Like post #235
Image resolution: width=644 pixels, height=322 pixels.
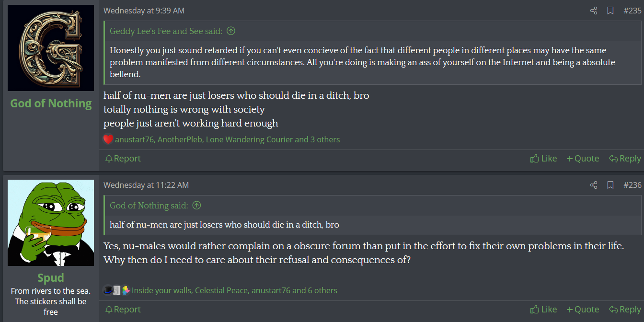point(544,159)
